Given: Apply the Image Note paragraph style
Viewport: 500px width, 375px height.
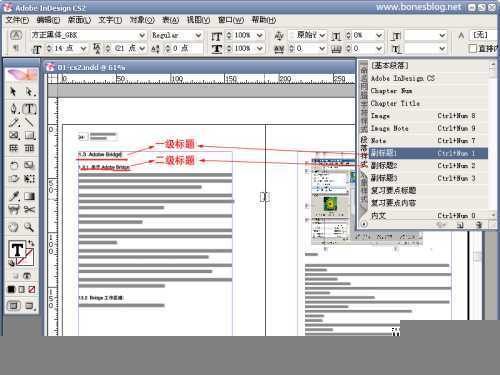Looking at the screenshot, I should (428, 128).
